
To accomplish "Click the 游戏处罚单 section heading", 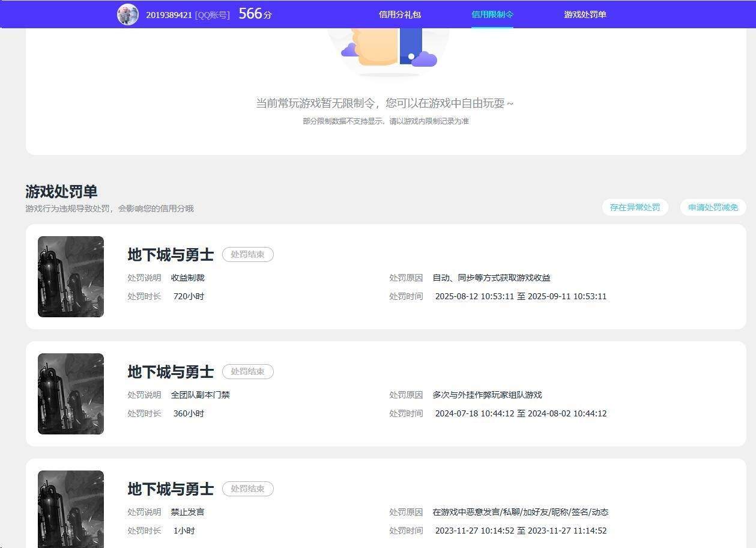I will (x=61, y=192).
